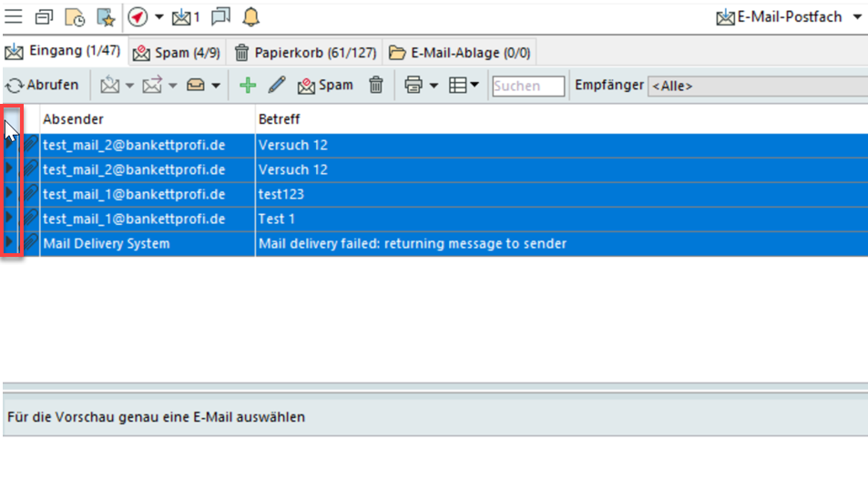Switch to the Spam (4/9) tab

click(x=177, y=53)
